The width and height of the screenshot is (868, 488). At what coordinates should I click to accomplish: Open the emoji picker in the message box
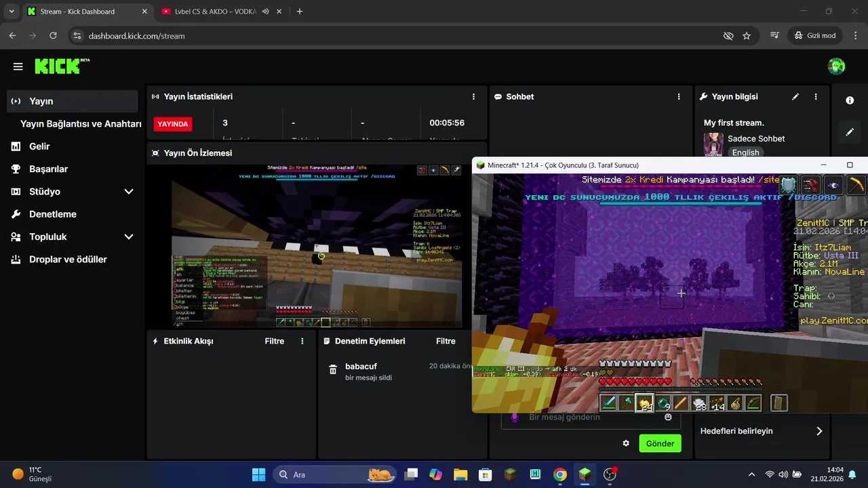point(668,418)
